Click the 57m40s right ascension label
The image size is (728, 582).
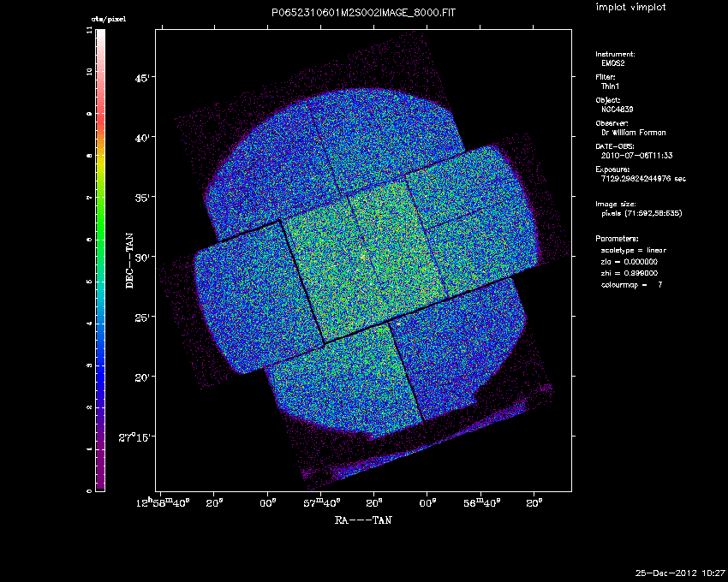tap(322, 503)
